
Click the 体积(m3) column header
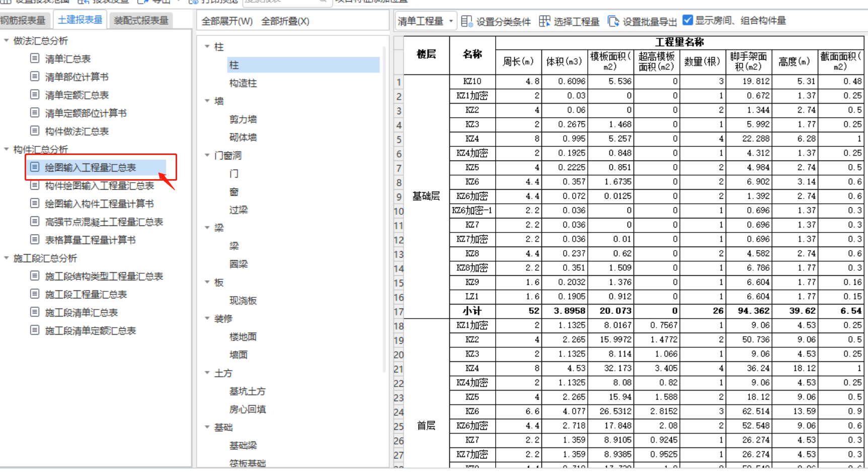click(565, 61)
